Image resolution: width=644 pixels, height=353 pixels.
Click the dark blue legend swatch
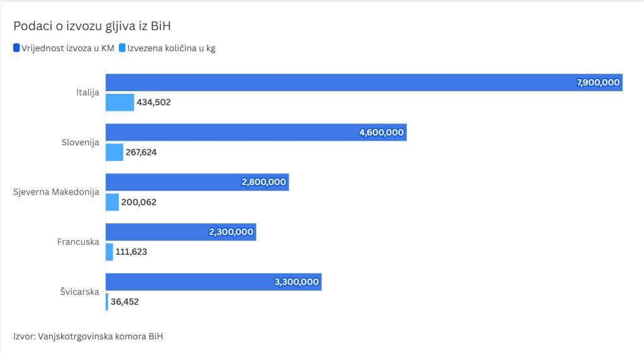(x=16, y=48)
